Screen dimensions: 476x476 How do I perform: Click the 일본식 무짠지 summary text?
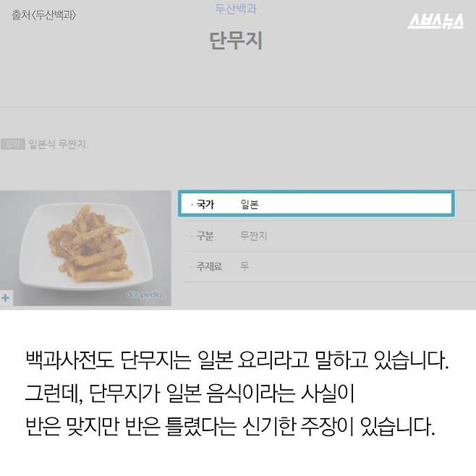point(59,144)
